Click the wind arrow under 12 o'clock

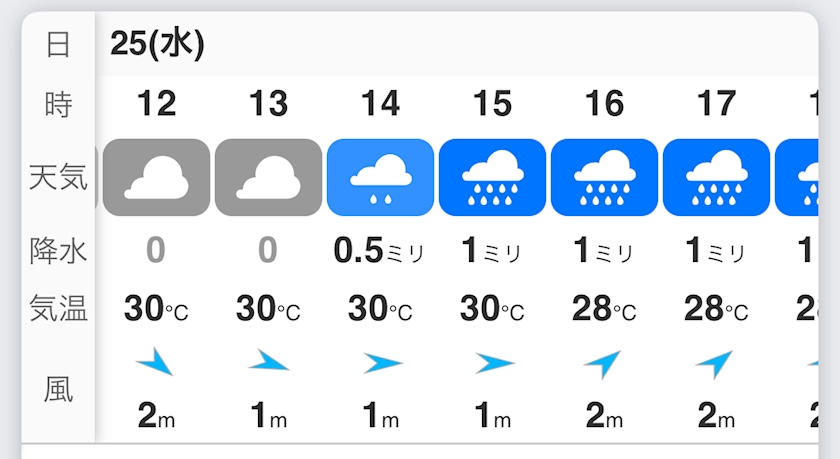pos(156,363)
